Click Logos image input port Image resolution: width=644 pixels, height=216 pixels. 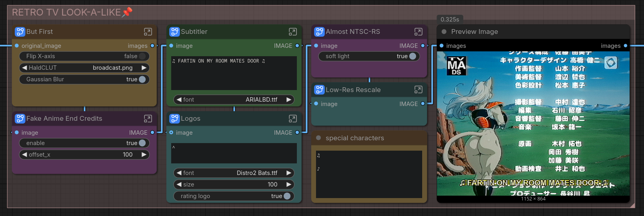[171, 133]
